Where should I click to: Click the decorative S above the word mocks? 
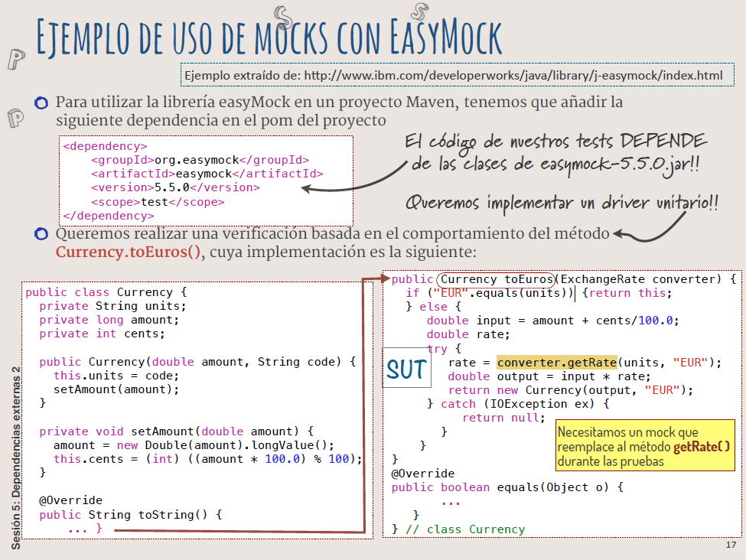[x=284, y=16]
